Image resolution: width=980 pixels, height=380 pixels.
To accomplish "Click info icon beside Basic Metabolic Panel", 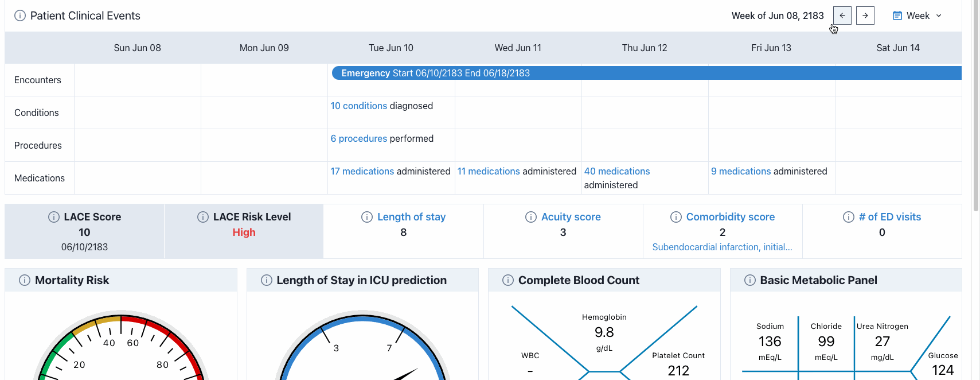I will pos(750,280).
